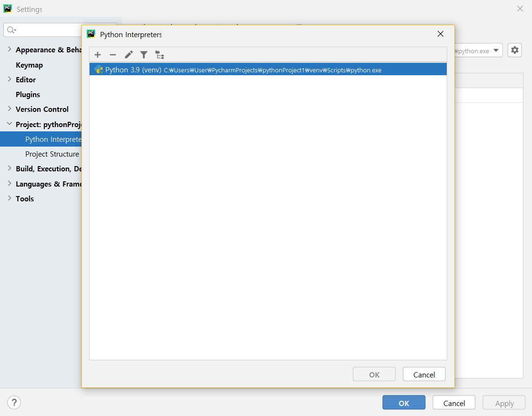Viewport: 532px width, 416px height.
Task: Click Apply in the Settings window
Action: point(504,403)
